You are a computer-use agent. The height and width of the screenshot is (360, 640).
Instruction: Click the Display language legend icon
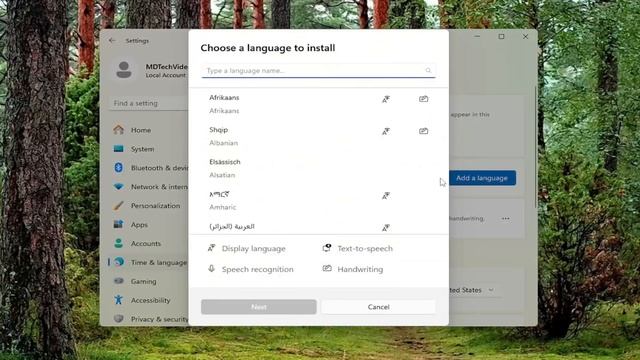pos(211,248)
